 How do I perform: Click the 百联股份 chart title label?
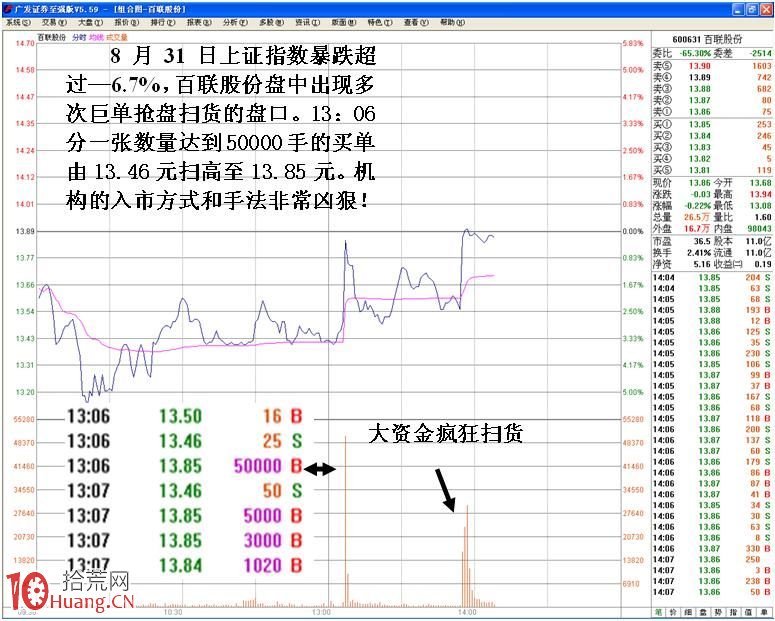click(52, 38)
